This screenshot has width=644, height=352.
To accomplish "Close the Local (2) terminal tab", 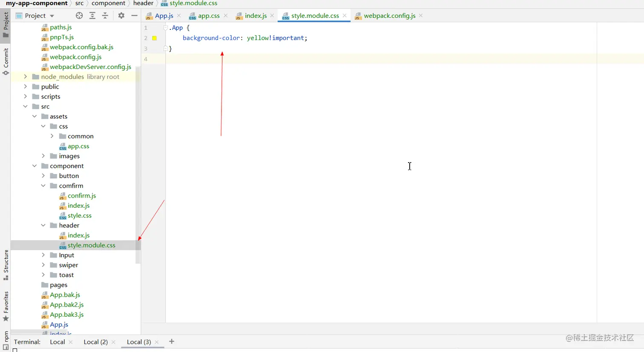I will point(113,342).
